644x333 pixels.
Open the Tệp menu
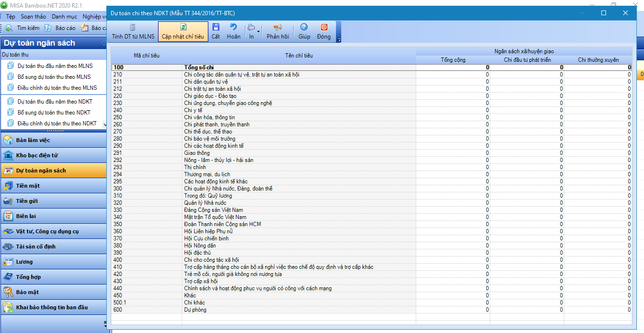10,17
